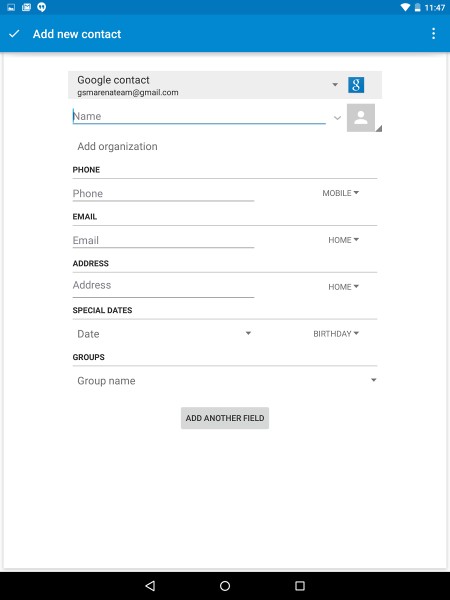The height and width of the screenshot is (600, 450).
Task: Expand name fields with the chevron
Action: point(337,117)
